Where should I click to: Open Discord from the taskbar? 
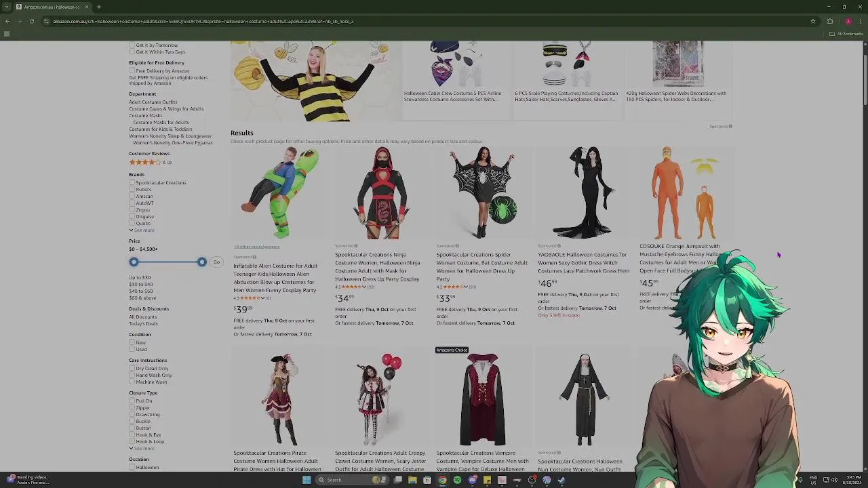point(472,480)
